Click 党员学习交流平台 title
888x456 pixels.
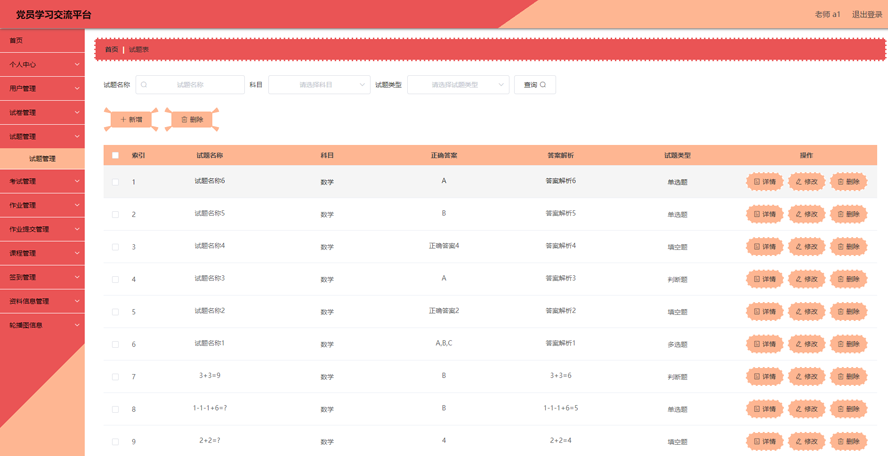(x=54, y=15)
